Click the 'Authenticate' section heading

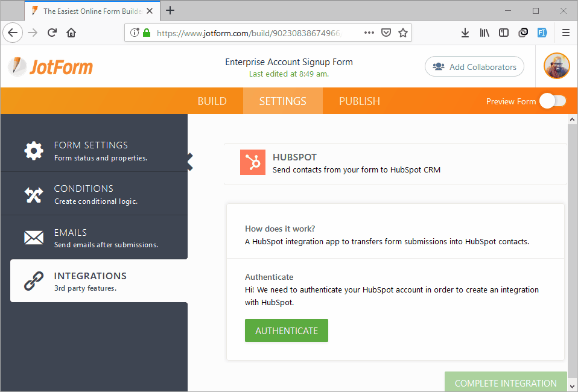[x=269, y=277]
